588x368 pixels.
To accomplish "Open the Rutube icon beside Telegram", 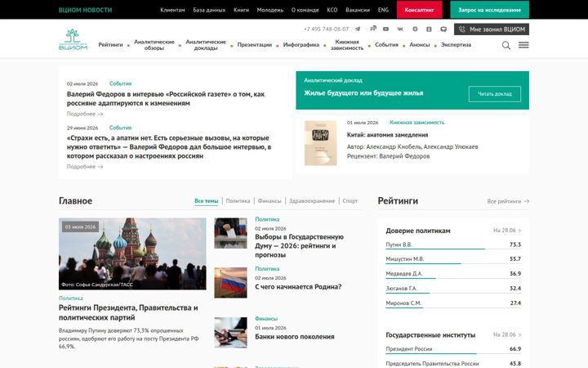I will point(373,29).
